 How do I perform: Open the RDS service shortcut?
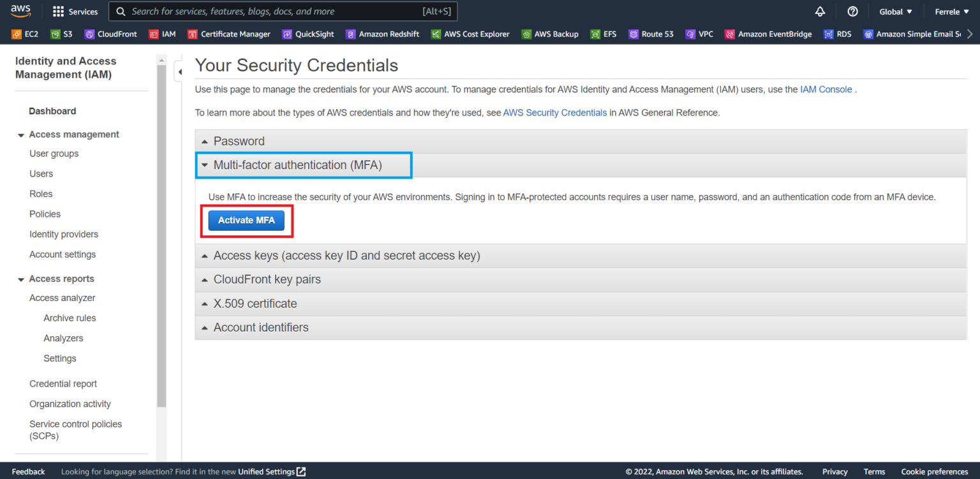click(837, 34)
